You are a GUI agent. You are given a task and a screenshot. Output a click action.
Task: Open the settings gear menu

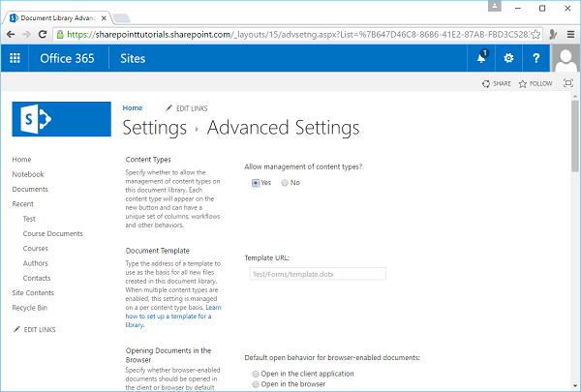[x=508, y=58]
